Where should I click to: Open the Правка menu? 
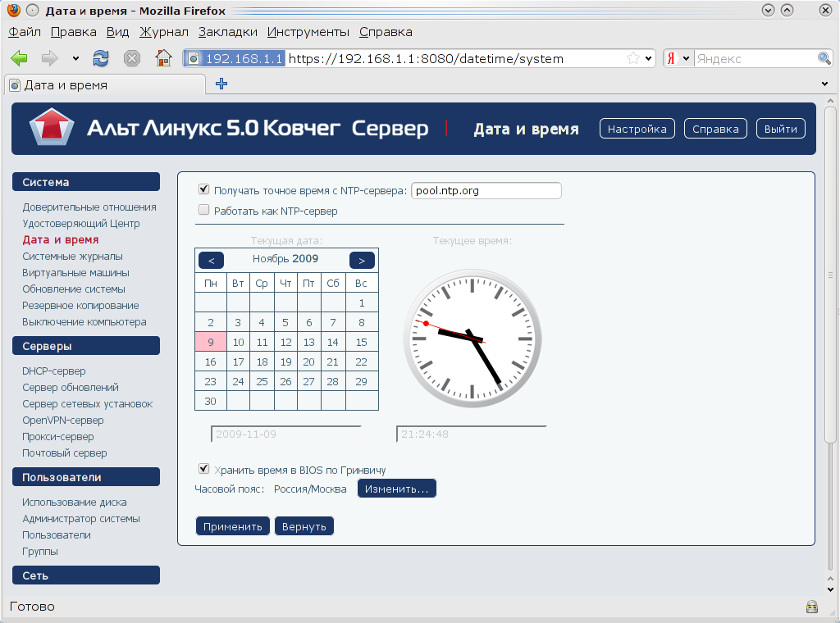click(73, 32)
